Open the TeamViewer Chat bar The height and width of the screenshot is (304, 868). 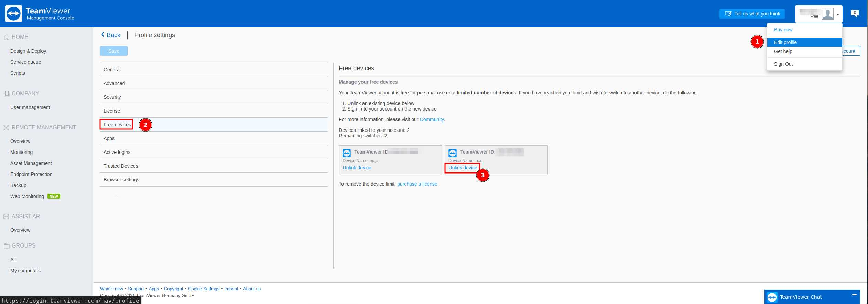[812, 297]
